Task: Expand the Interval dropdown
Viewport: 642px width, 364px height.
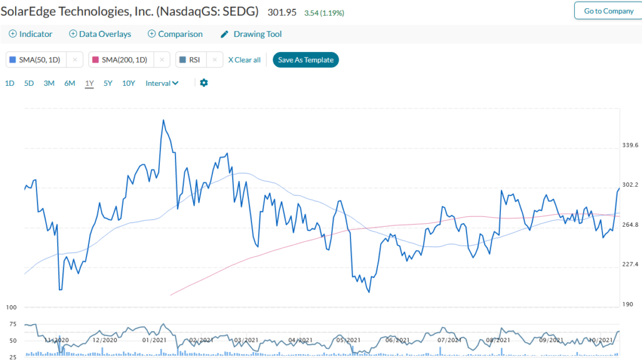Action: point(162,83)
